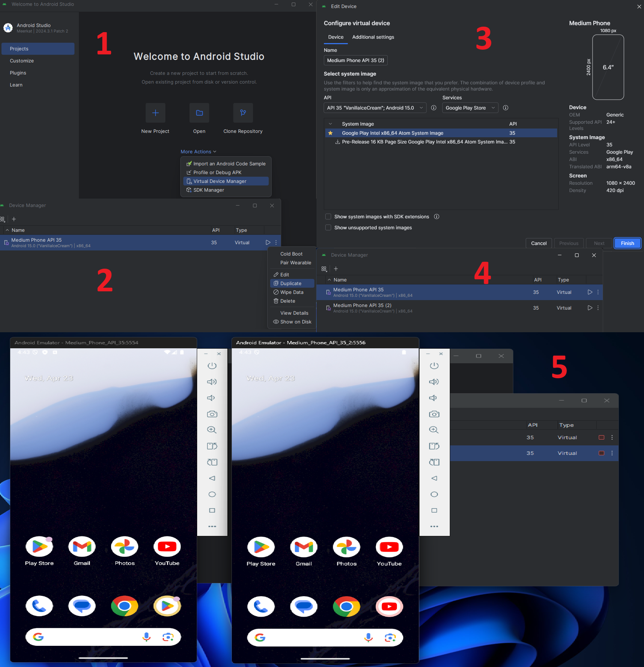Click add device plus in second Device Manager
The height and width of the screenshot is (667, 644).
coord(336,269)
